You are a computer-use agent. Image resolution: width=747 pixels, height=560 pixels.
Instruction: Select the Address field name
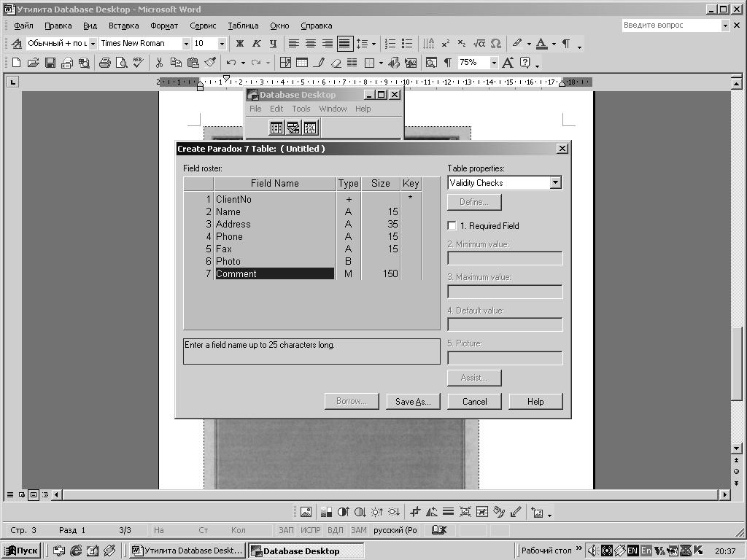pyautogui.click(x=233, y=225)
